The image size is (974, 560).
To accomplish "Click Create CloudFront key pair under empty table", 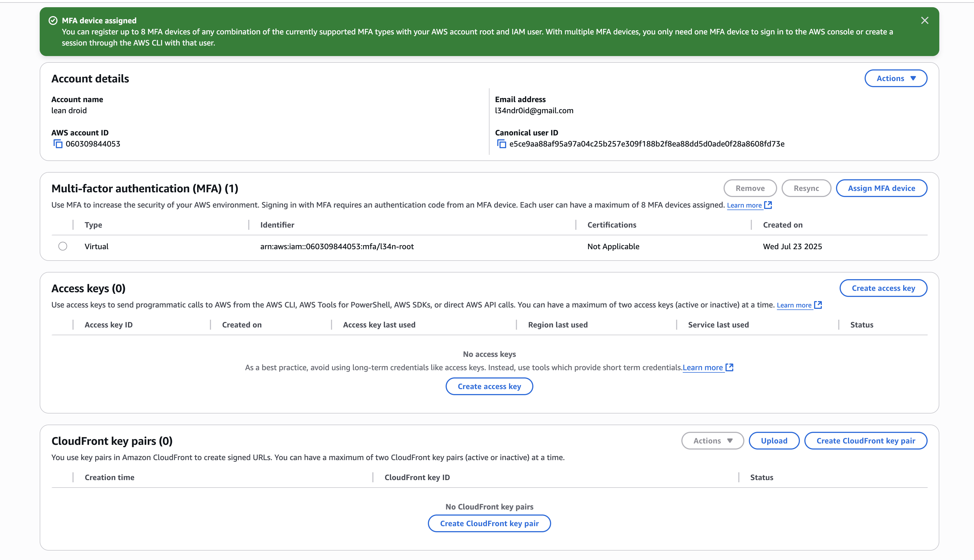I will pyautogui.click(x=489, y=523).
